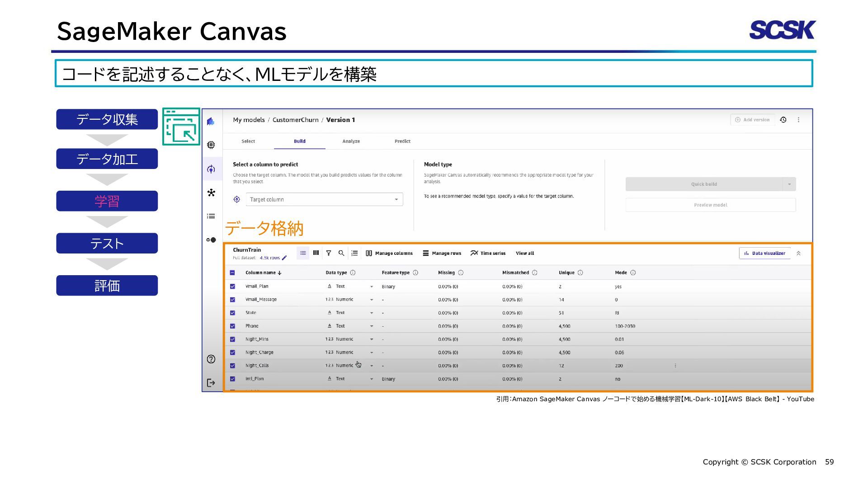868x488 pixels.
Task: Show Feature type info icon
Action: [415, 272]
